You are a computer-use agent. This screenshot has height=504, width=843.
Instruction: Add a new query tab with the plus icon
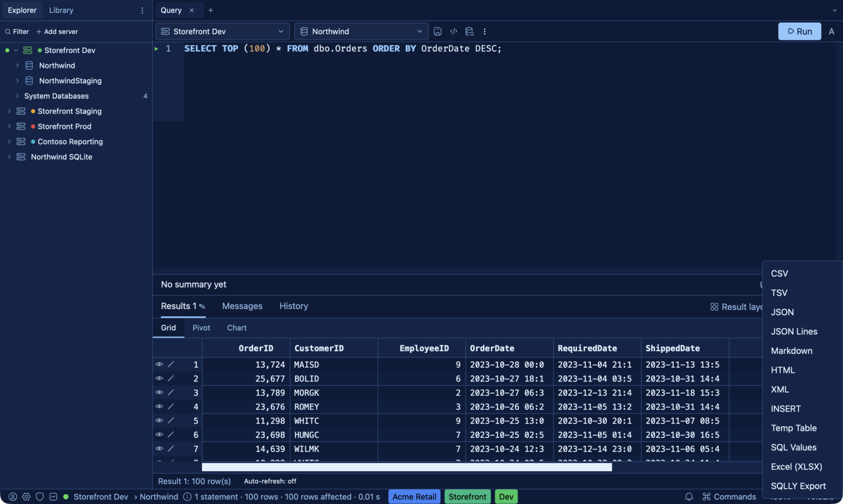[x=211, y=11]
